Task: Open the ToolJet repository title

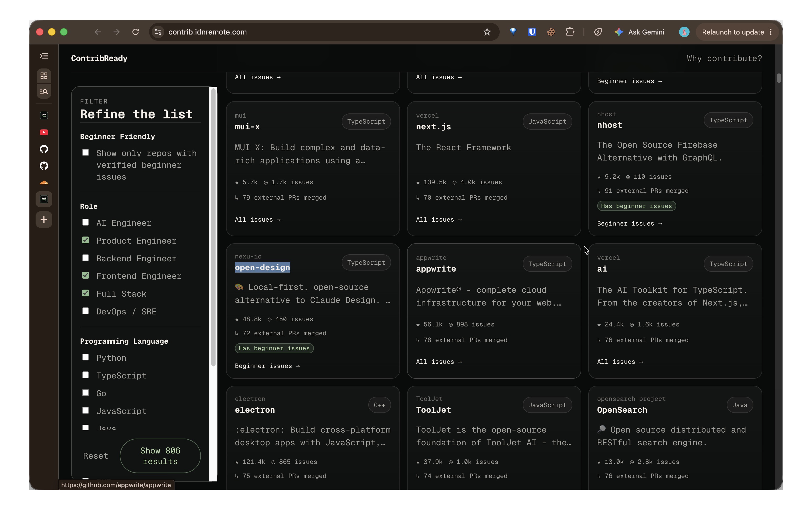Action: tap(433, 410)
